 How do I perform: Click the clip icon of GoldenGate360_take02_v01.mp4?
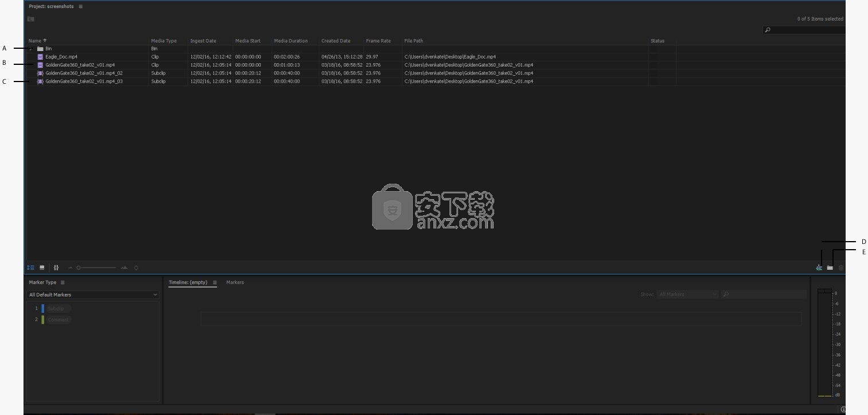coord(40,65)
